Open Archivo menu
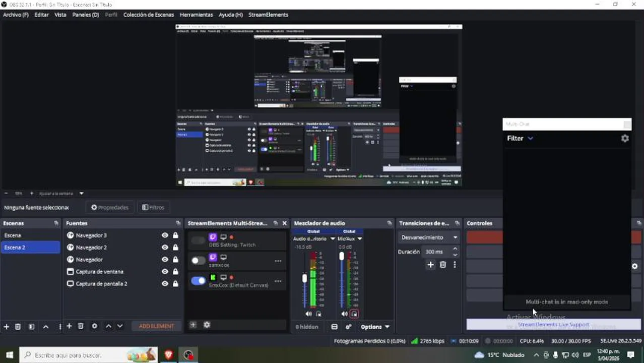Screen dimensions: 644x363 (x=16, y=15)
